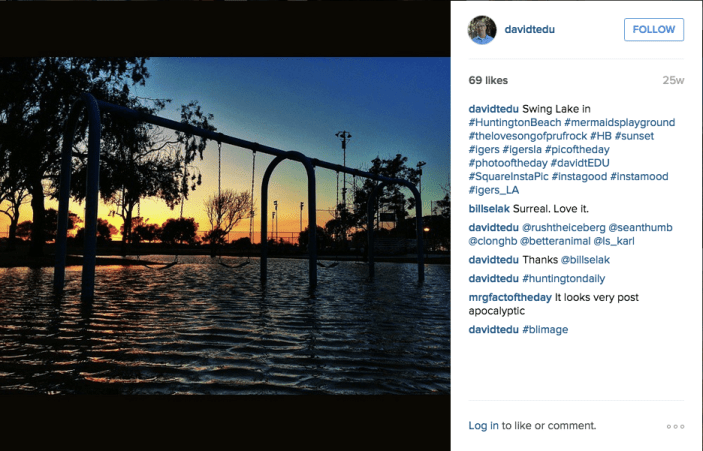Open the #huntingtondaily hashtag

[x=564, y=279]
